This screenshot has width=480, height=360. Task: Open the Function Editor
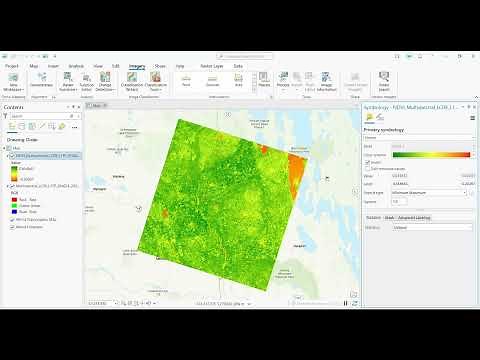click(x=86, y=82)
